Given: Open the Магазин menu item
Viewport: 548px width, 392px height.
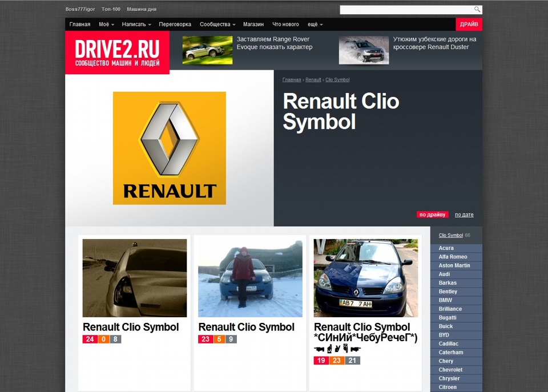Looking at the screenshot, I should tap(253, 25).
